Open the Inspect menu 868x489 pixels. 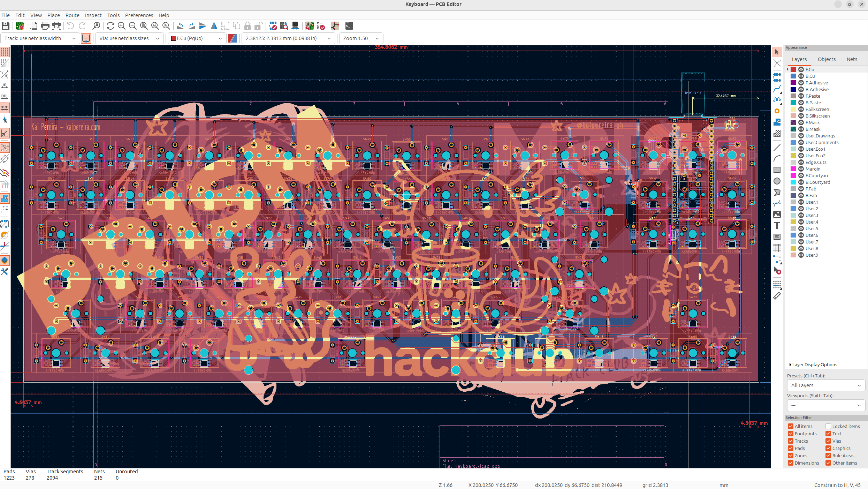pyautogui.click(x=93, y=15)
